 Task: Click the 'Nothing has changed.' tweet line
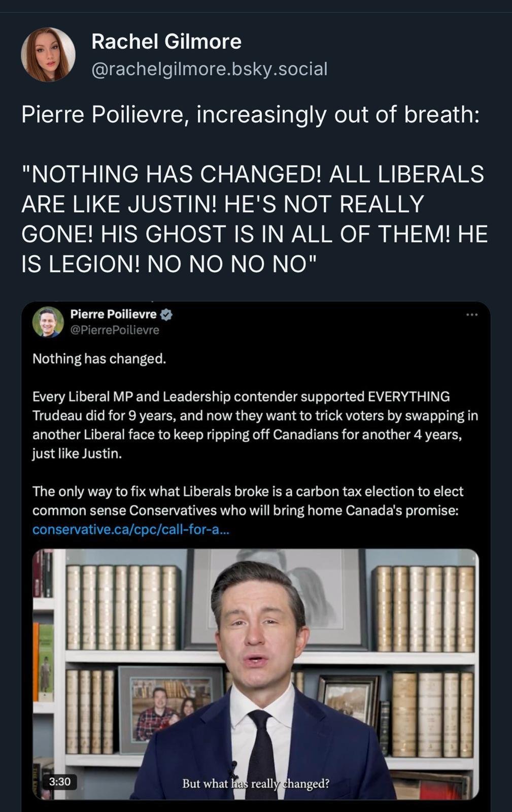(x=99, y=359)
